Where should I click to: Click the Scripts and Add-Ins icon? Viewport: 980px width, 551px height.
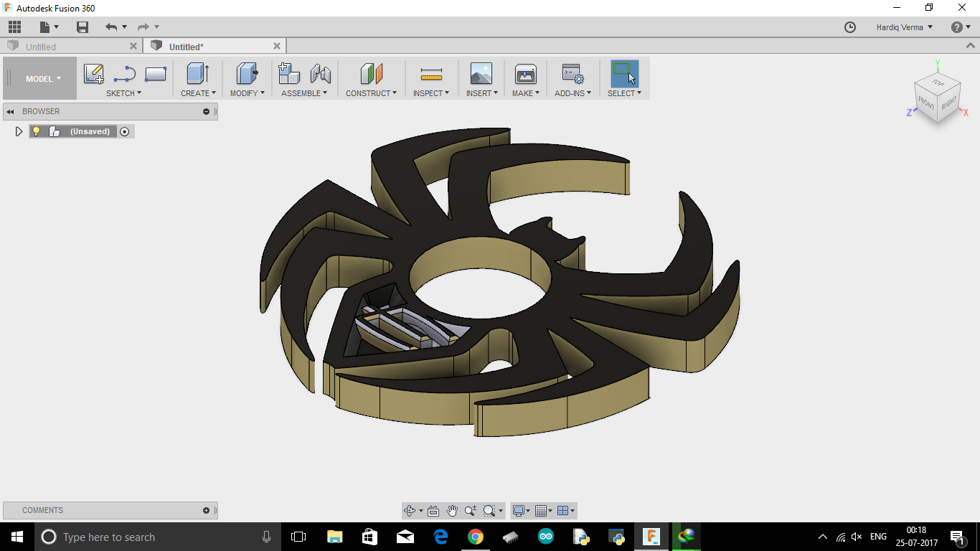point(573,74)
